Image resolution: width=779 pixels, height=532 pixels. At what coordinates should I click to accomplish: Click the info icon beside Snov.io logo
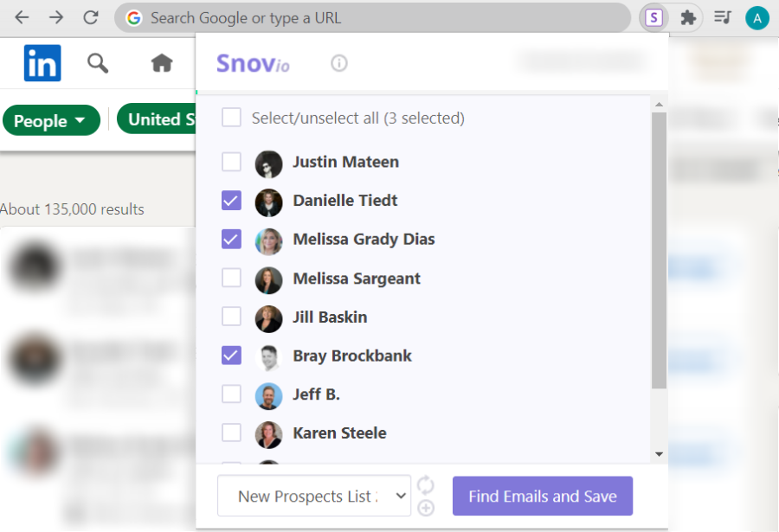(339, 63)
